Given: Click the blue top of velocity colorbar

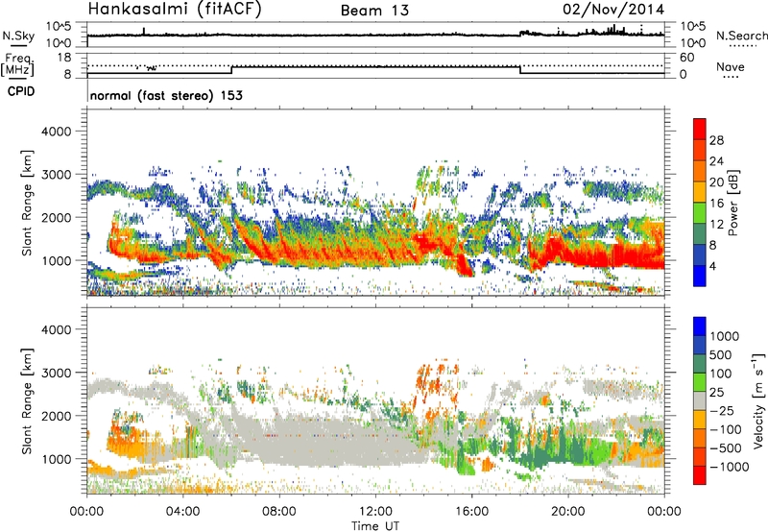Looking at the screenshot, I should [x=700, y=326].
